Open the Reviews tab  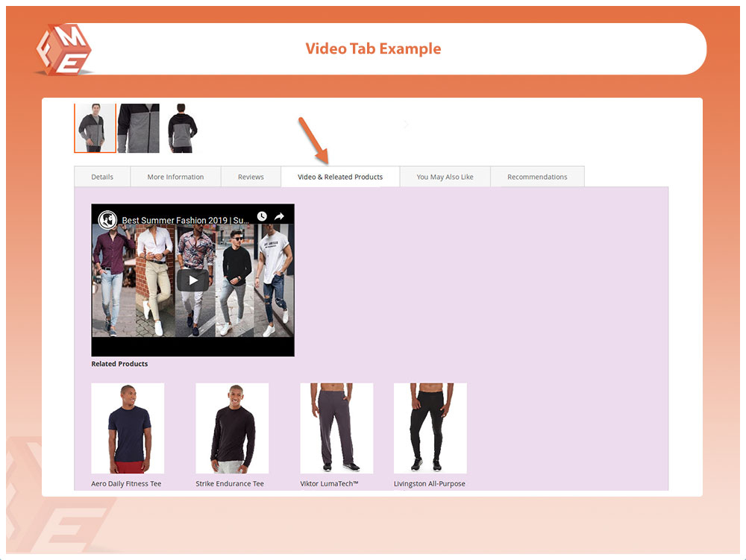tap(251, 177)
